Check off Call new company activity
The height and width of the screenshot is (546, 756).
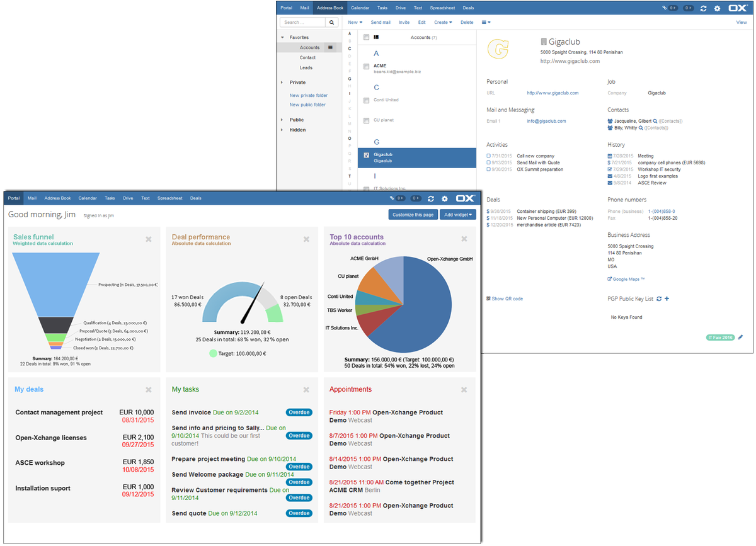tap(488, 156)
